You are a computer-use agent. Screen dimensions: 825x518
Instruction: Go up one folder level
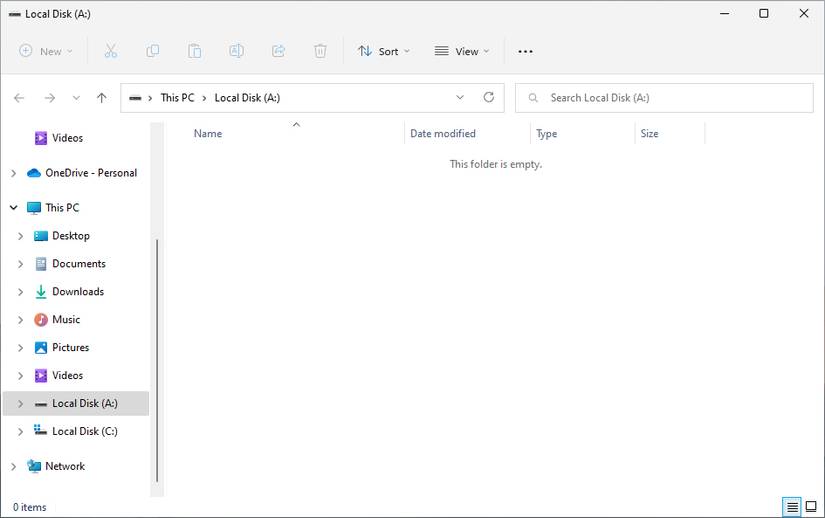(x=101, y=98)
